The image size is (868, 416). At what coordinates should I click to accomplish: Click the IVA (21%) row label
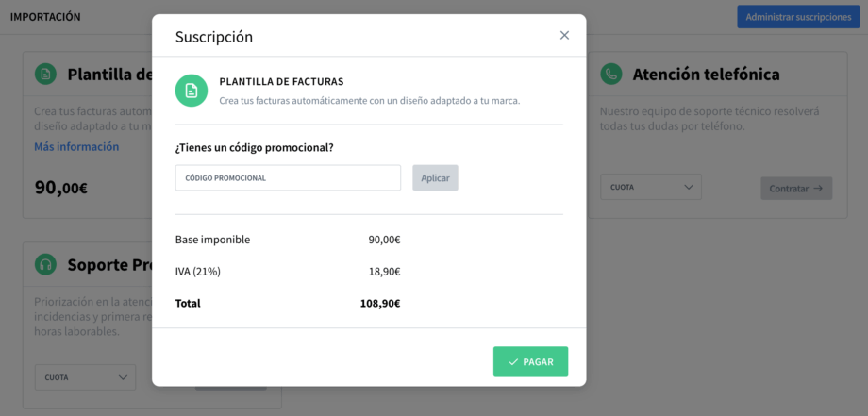[x=198, y=272]
